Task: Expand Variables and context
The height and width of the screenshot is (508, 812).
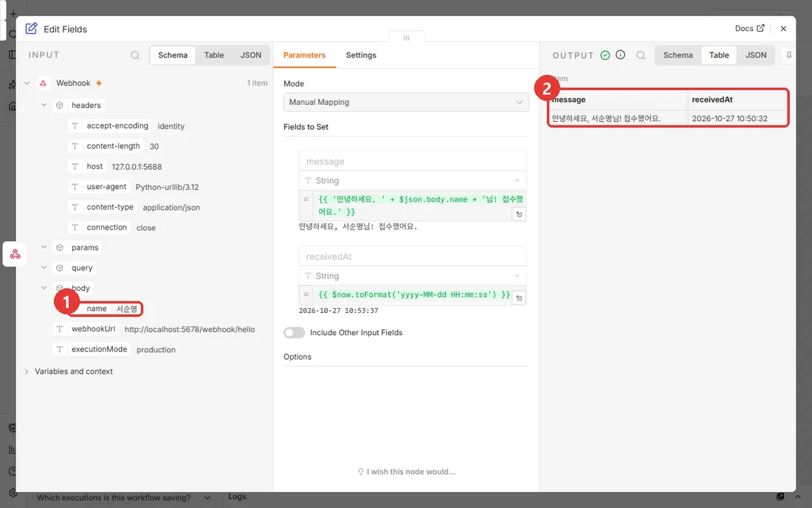Action: point(27,371)
